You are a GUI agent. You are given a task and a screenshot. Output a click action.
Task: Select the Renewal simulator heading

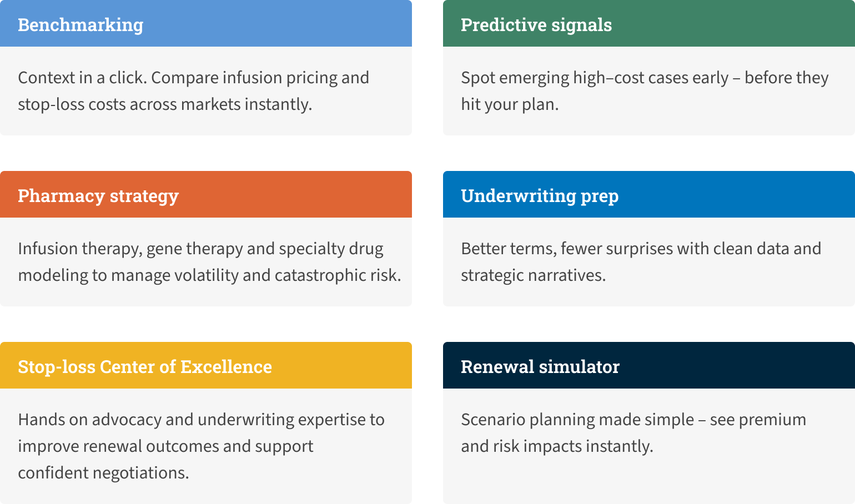click(540, 367)
